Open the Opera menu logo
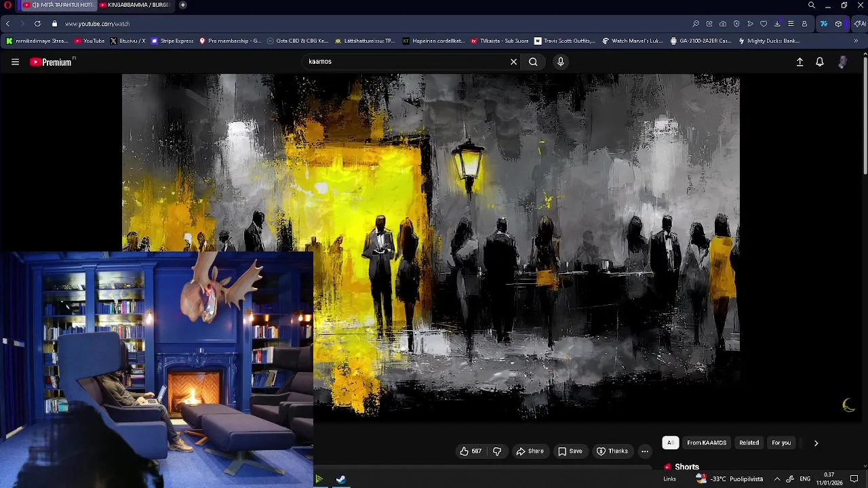This screenshot has height=488, width=868. click(x=7, y=5)
